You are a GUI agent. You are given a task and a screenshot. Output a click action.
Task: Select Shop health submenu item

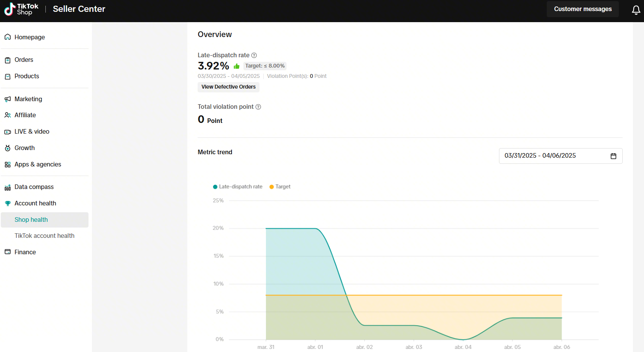coord(31,220)
